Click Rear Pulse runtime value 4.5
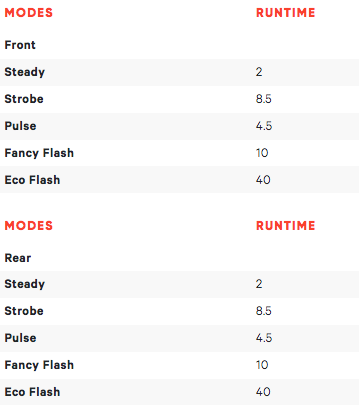Viewport: 362px width, 405px height. pos(264,338)
